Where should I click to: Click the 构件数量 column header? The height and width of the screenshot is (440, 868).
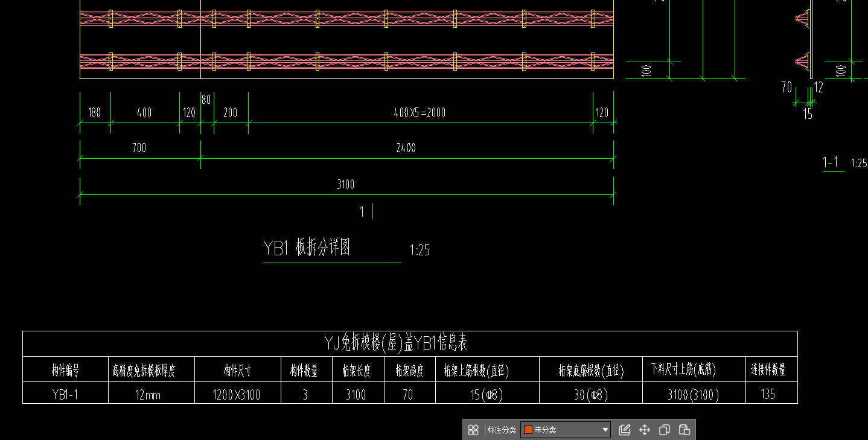click(304, 370)
